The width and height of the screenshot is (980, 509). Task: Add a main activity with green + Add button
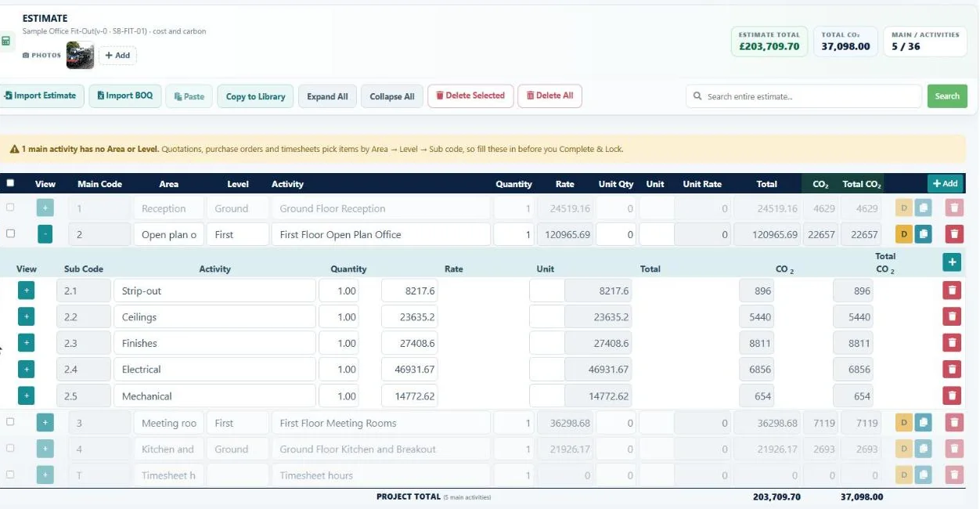(x=945, y=183)
